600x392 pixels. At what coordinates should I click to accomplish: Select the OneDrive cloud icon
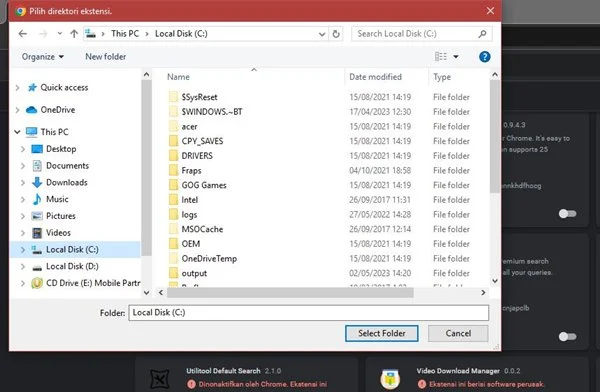coord(31,110)
